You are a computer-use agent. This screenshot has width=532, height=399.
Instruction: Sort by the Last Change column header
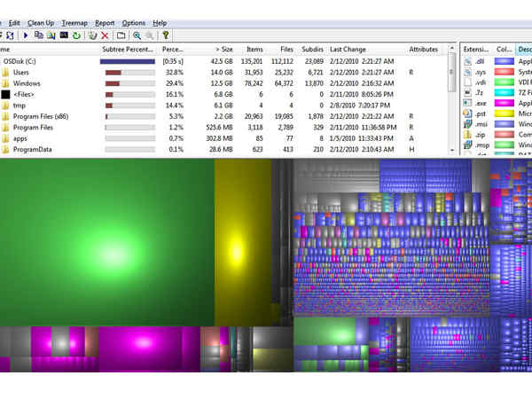[x=348, y=50]
